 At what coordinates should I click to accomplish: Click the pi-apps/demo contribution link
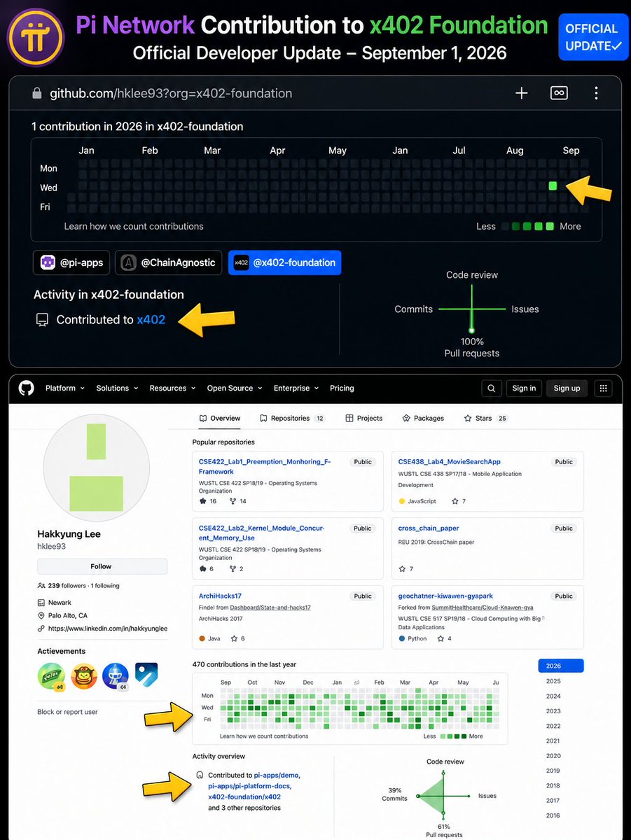point(277,776)
